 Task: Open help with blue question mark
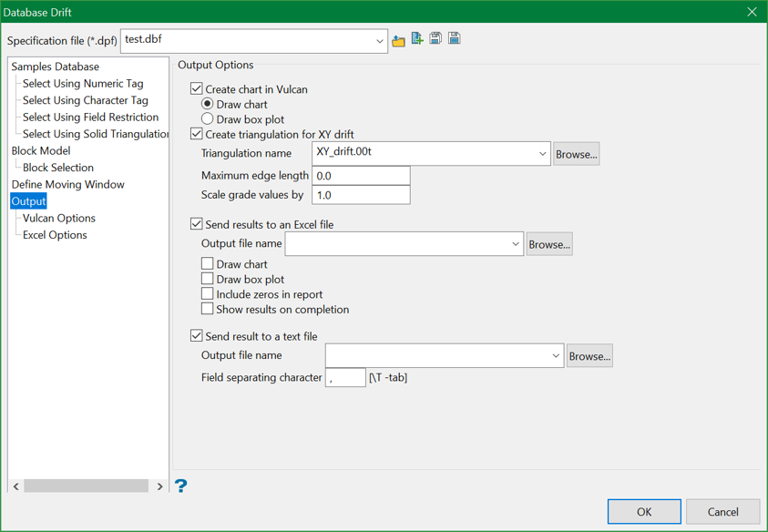(x=180, y=486)
